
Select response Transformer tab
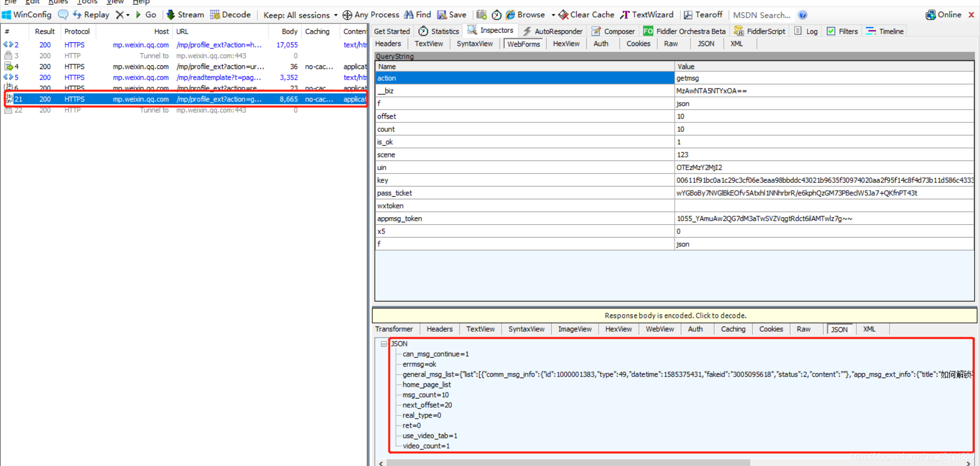tap(394, 329)
